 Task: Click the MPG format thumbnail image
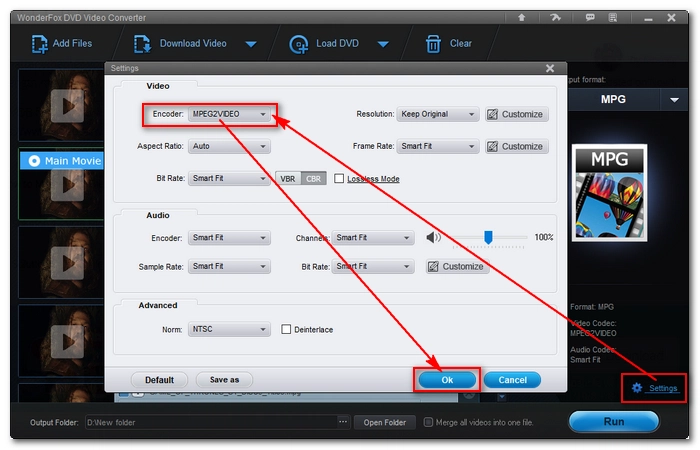pos(609,193)
